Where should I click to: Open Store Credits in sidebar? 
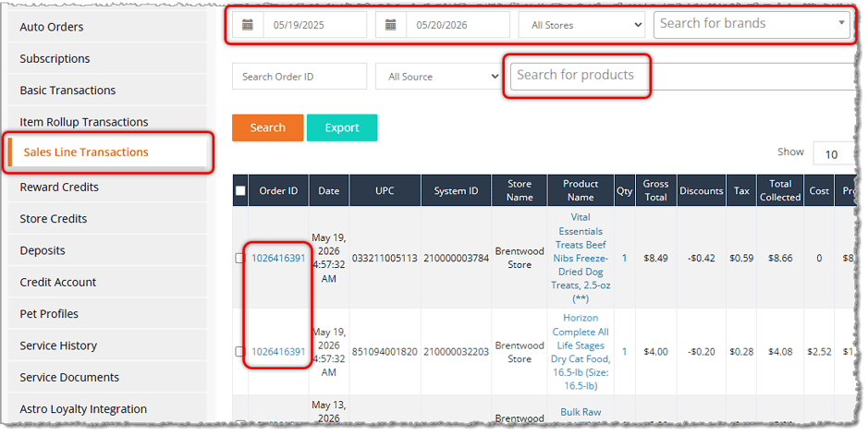coord(107,219)
